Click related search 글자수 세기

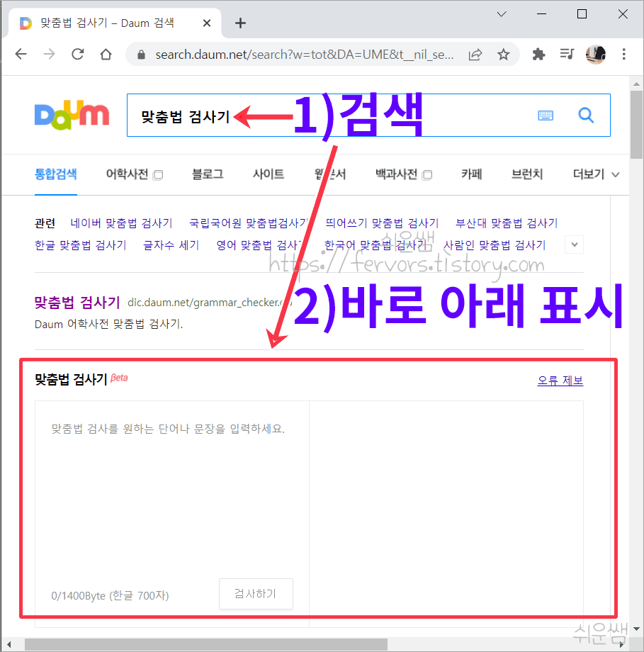(171, 245)
